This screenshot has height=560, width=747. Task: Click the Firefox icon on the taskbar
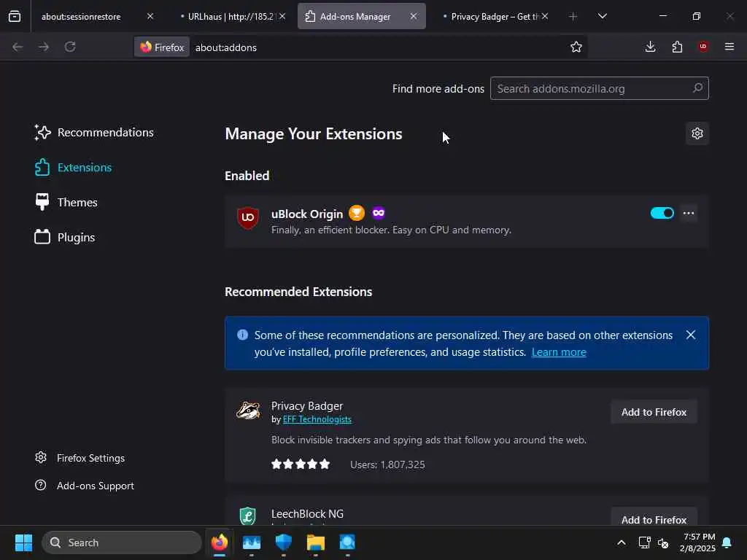pyautogui.click(x=220, y=542)
